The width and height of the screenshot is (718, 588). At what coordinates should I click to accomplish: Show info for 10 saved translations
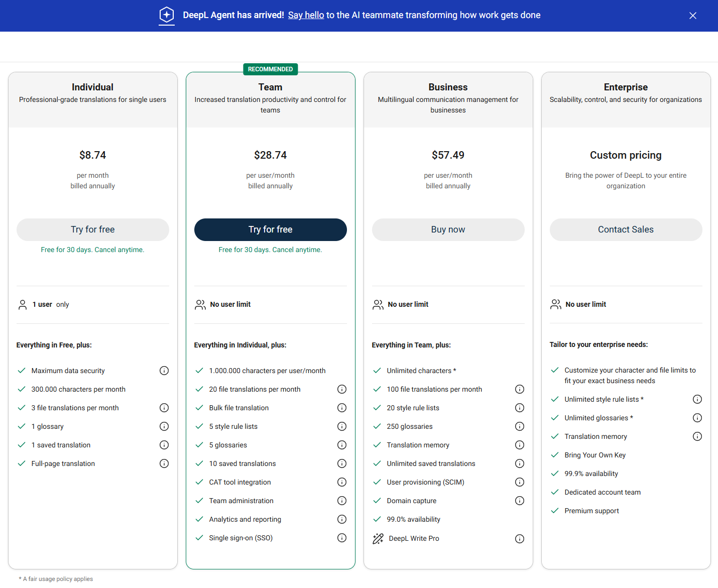(342, 463)
